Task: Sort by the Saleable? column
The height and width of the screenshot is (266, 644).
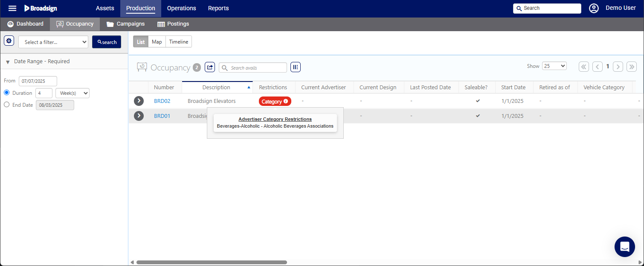Action: pos(476,87)
